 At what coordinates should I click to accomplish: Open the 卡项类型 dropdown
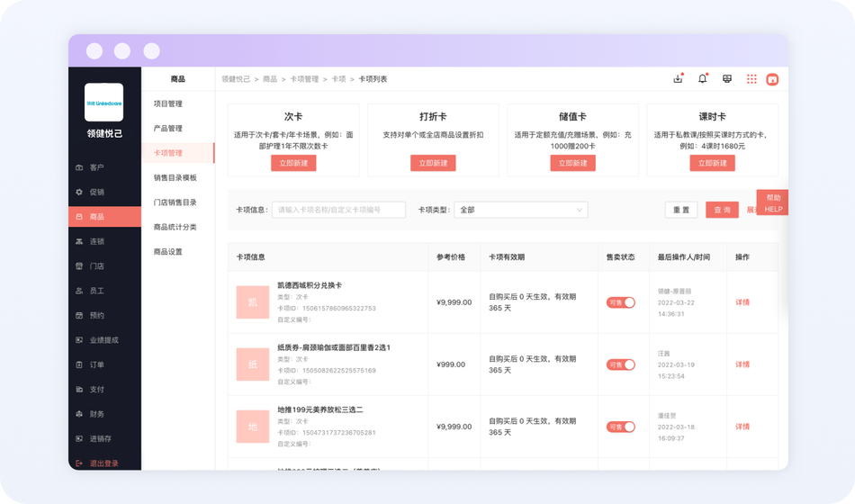point(521,210)
